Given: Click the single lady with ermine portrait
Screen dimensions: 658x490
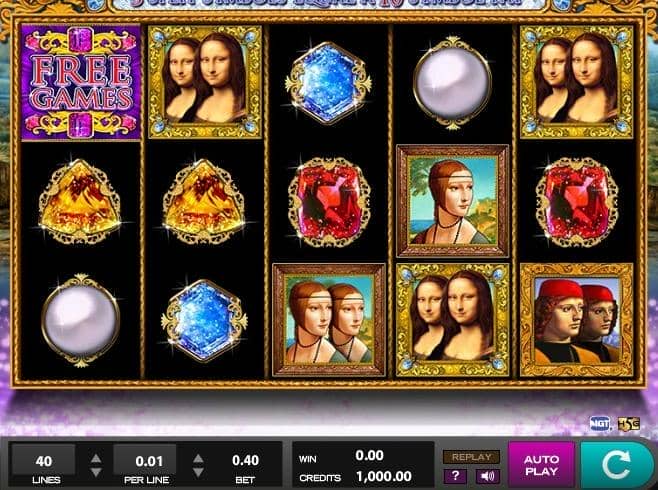Looking at the screenshot, I should [453, 201].
